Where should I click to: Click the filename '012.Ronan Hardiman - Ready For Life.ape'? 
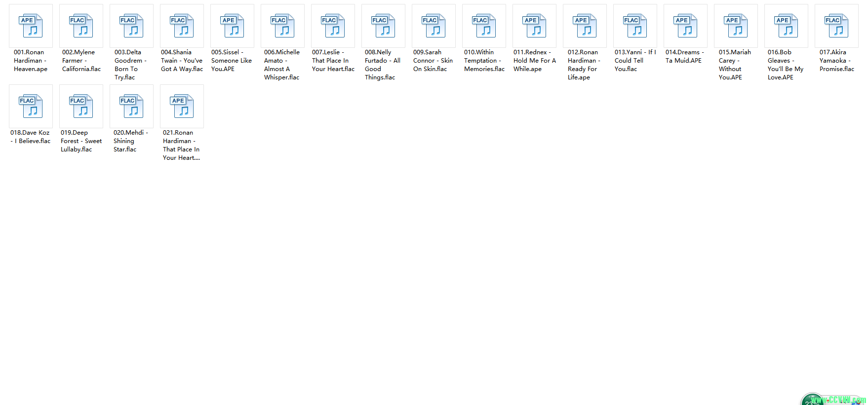pyautogui.click(x=584, y=65)
